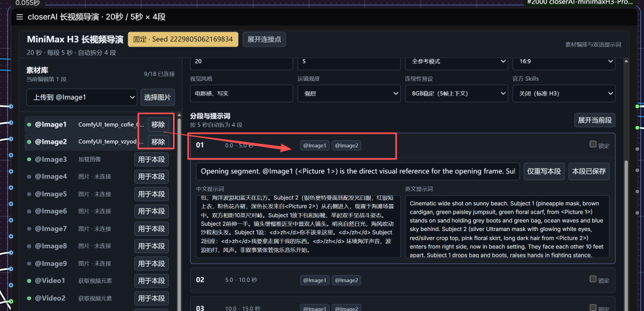
Task: Click 用于本段 for @Video1
Action: pyautogui.click(x=151, y=281)
